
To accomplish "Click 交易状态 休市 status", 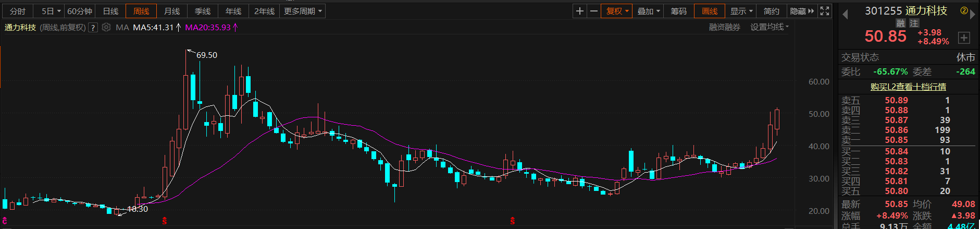I will click(965, 57).
